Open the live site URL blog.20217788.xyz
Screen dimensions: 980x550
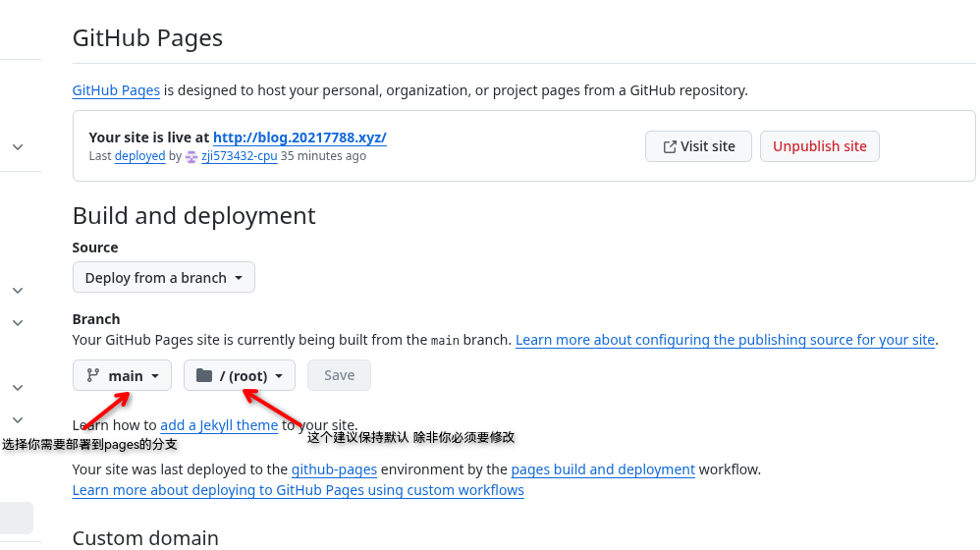(x=299, y=137)
